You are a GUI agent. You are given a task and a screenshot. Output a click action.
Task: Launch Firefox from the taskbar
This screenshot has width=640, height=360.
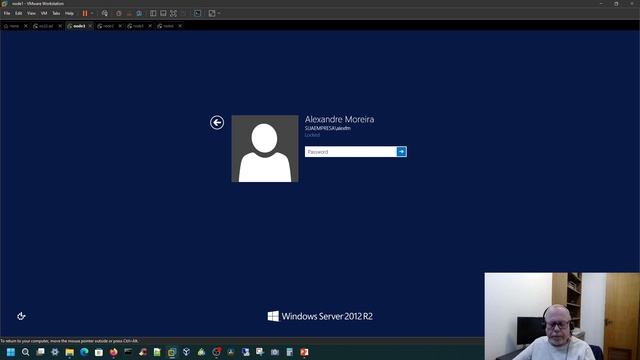pos(113,352)
